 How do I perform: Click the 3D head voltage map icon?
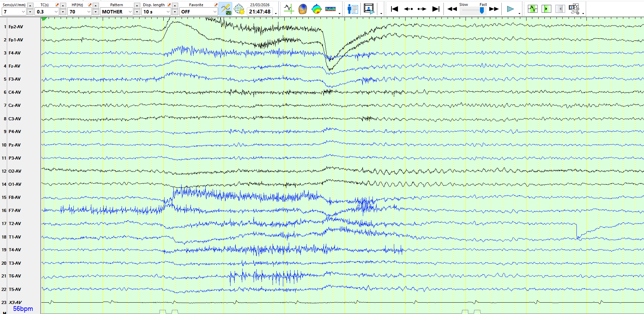(x=303, y=9)
